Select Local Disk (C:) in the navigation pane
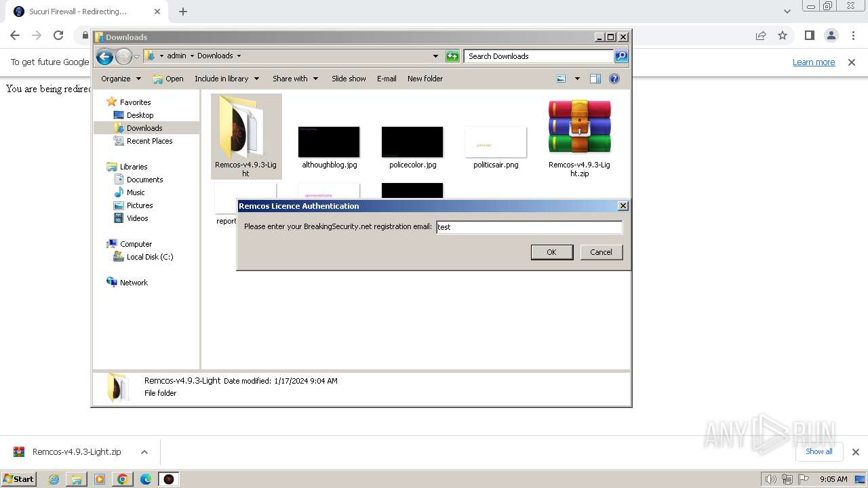This screenshot has width=868, height=488. pos(149,257)
